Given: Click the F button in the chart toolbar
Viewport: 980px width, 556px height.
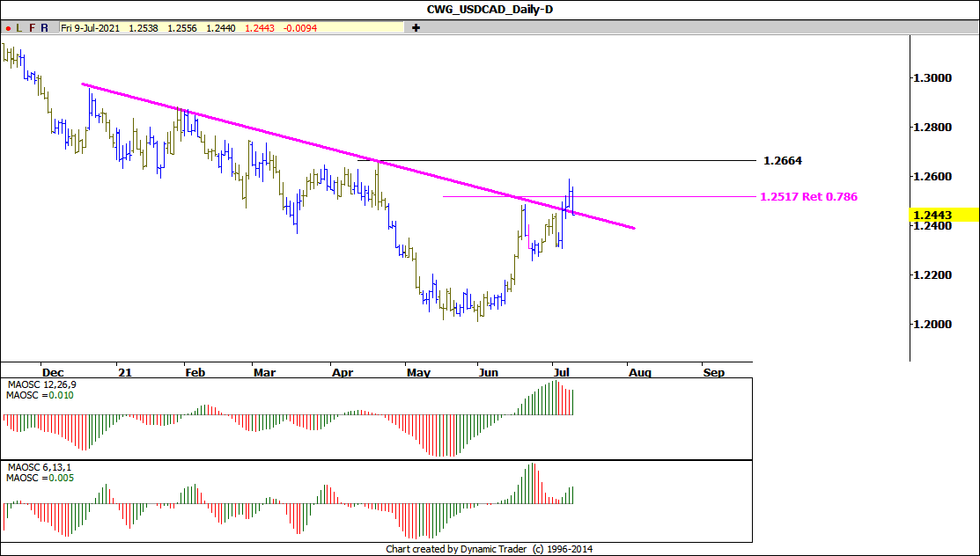Looking at the screenshot, I should pyautogui.click(x=32, y=28).
